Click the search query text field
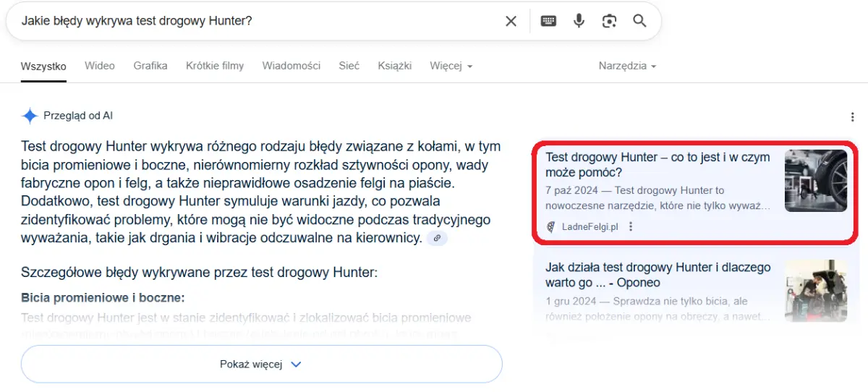The width and height of the screenshot is (868, 392). click(x=253, y=21)
